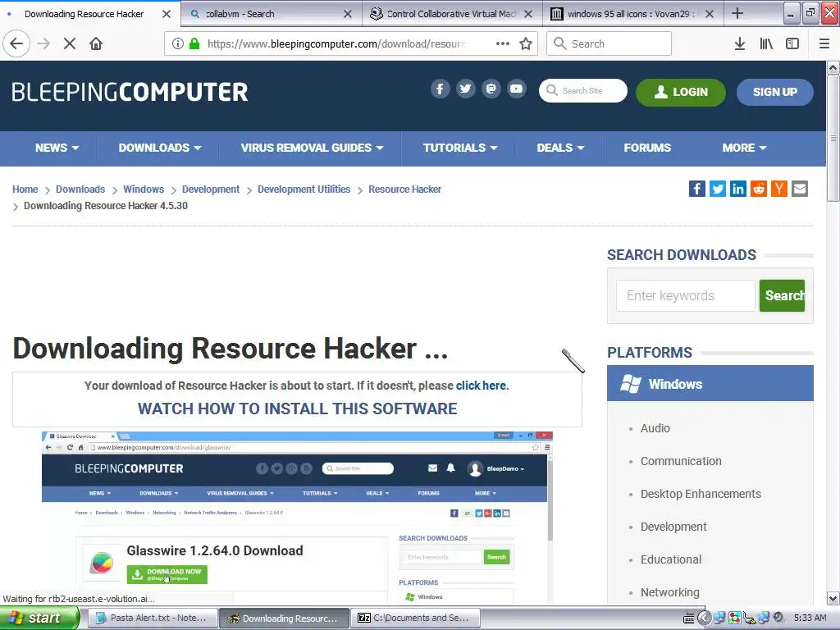Click the BLEEPINGCOMPUTER site logo
Viewport: 840px width, 630px height.
(x=130, y=92)
